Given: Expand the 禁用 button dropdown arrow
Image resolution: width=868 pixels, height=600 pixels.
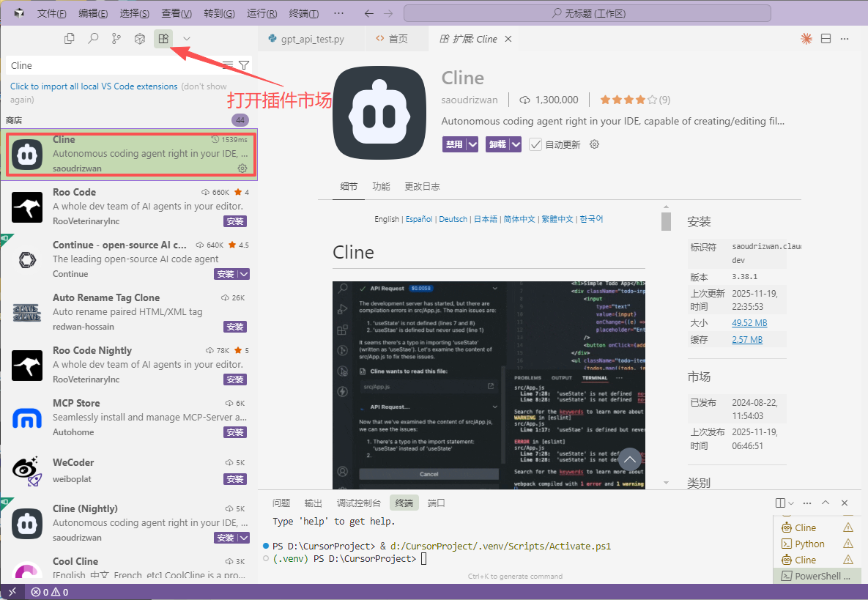Looking at the screenshot, I should pos(472,144).
